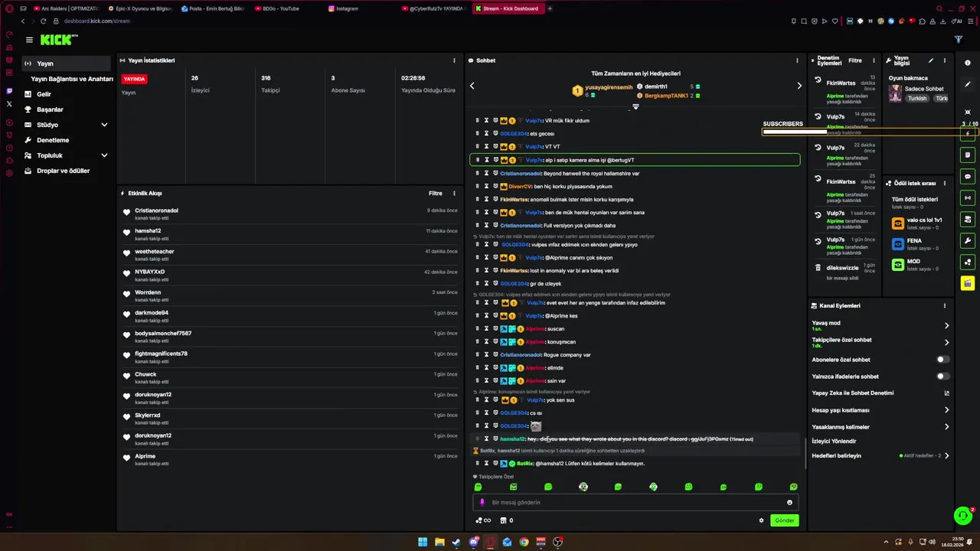Open green support chat bubble at bottom right
The width and height of the screenshot is (980, 551).
(963, 516)
